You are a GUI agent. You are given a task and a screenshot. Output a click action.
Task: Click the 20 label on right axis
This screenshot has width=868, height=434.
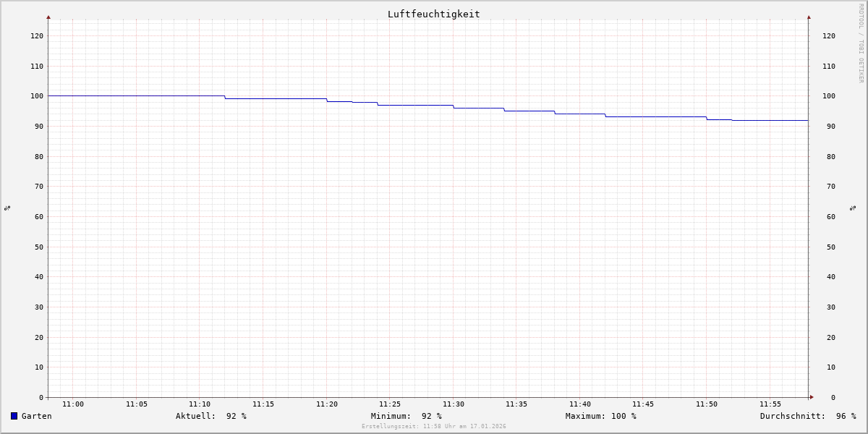[x=831, y=337]
